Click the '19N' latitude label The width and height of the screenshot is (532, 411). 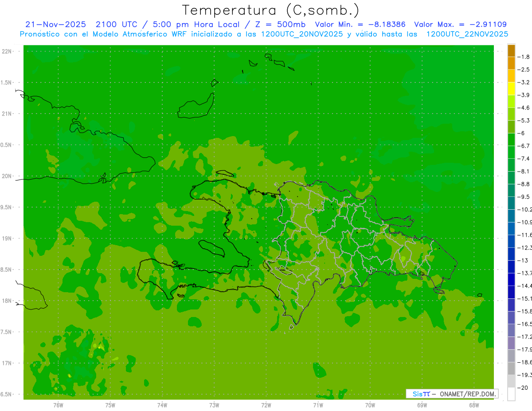click(7, 239)
